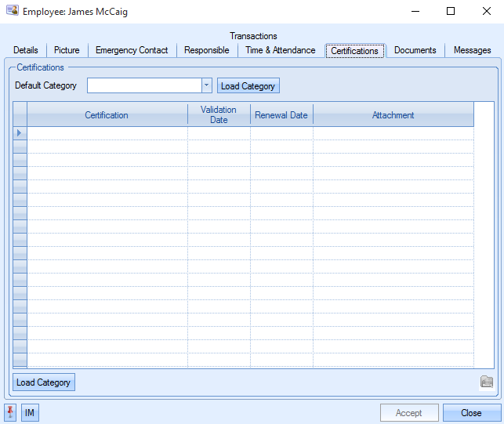Click the red pin icon at bottom left
The width and height of the screenshot is (504, 424).
coord(10,412)
